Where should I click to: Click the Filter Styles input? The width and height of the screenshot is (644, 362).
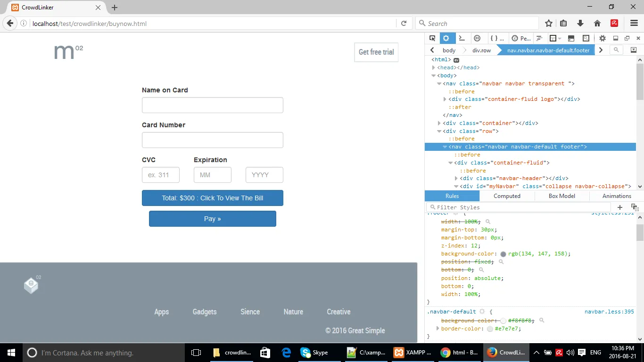pos(519,207)
